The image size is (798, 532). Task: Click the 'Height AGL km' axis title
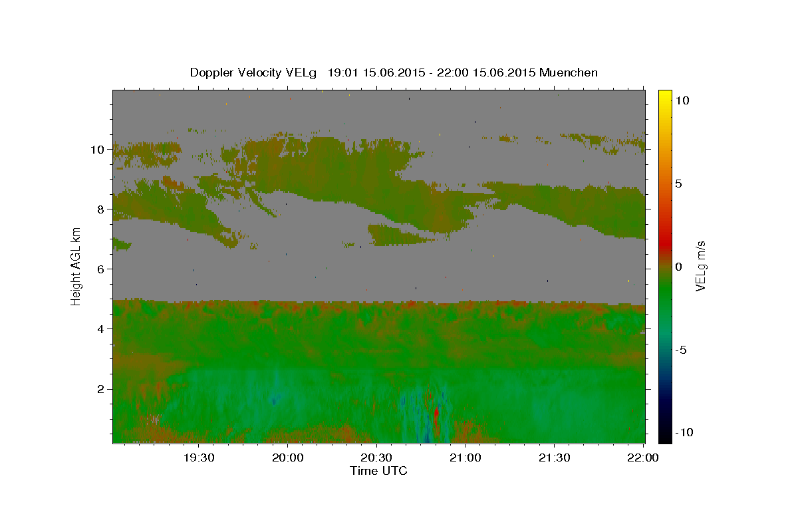(x=76, y=266)
